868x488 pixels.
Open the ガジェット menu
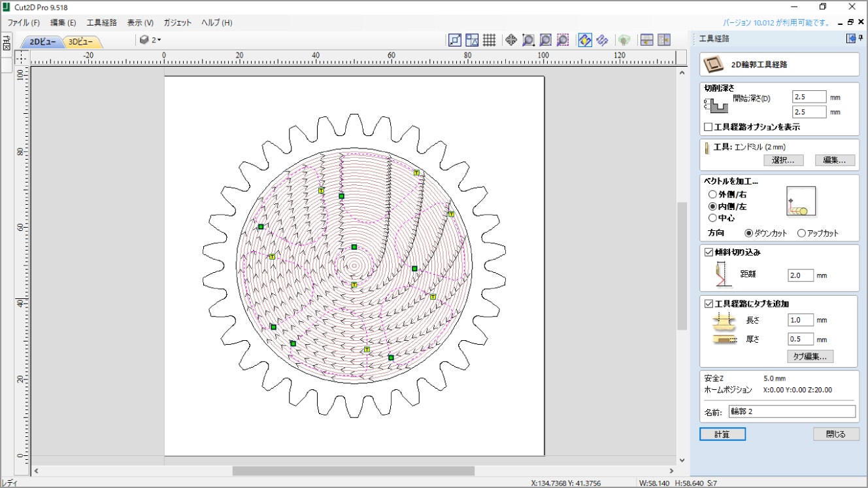[x=178, y=22]
